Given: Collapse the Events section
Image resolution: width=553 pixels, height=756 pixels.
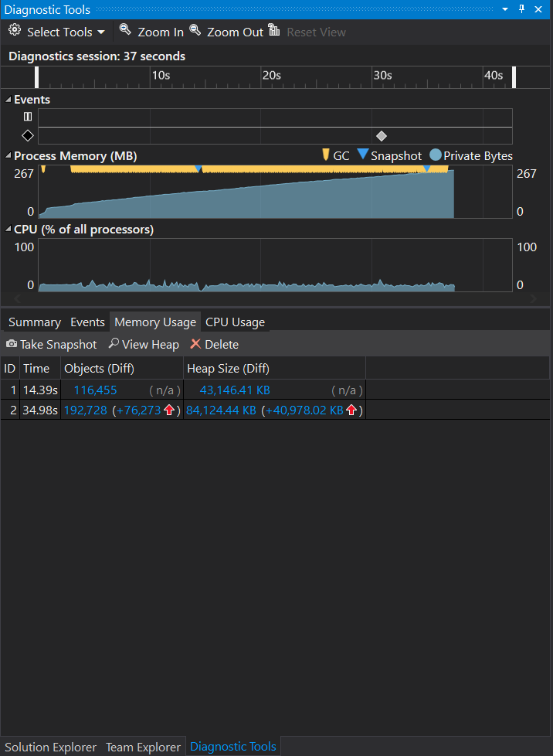Looking at the screenshot, I should tap(8, 100).
